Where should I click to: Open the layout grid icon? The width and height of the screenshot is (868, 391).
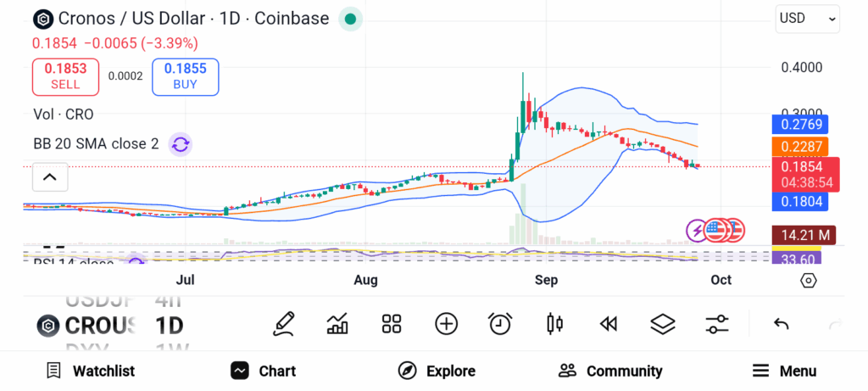coord(391,323)
